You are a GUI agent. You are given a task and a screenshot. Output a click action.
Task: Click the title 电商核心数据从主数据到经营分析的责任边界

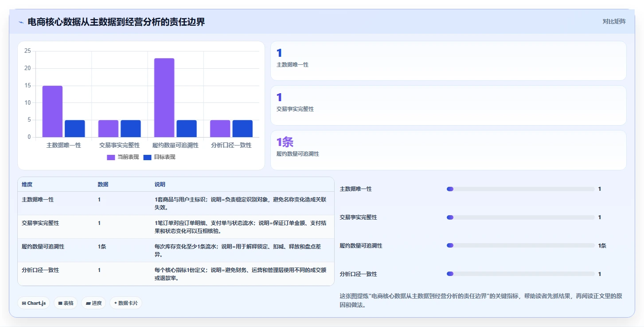pyautogui.click(x=116, y=22)
